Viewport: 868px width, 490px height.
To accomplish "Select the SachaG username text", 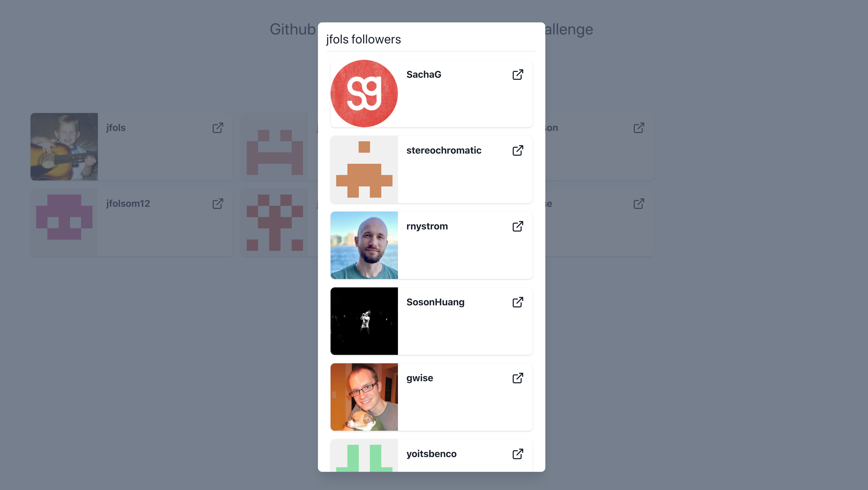I will pyautogui.click(x=423, y=75).
